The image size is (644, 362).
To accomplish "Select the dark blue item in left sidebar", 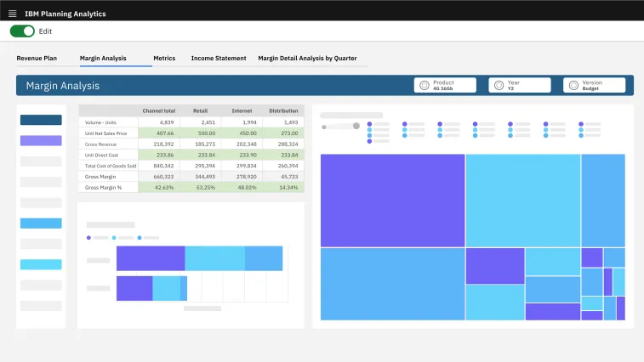I will [x=41, y=121].
